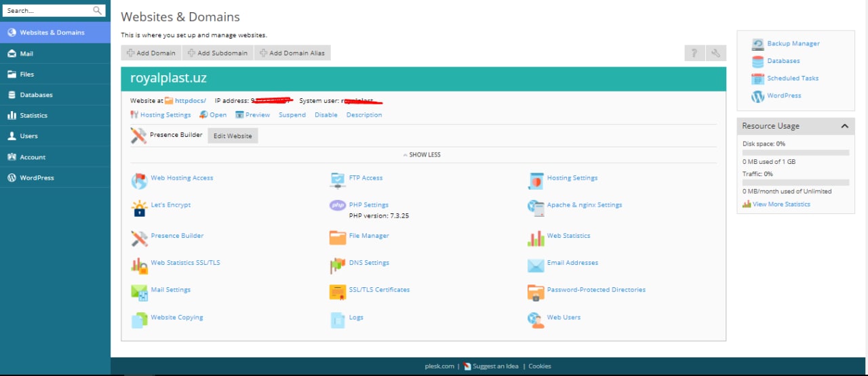The image size is (868, 376).
Task: Click the Presence Builder tools icon in grid
Action: pyautogui.click(x=139, y=238)
